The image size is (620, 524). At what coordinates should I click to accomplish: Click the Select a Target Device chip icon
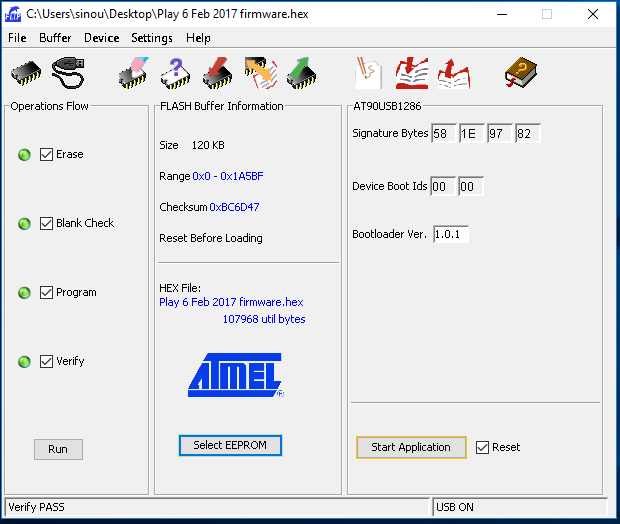point(26,73)
